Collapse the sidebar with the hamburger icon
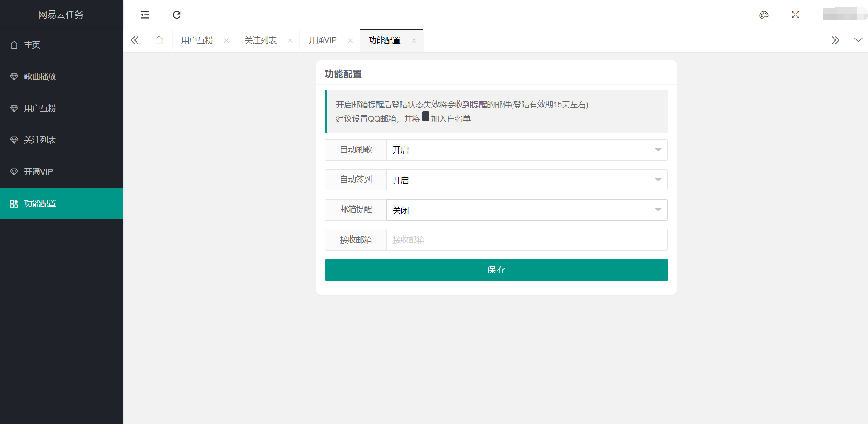Image resolution: width=868 pixels, height=424 pixels. [144, 15]
